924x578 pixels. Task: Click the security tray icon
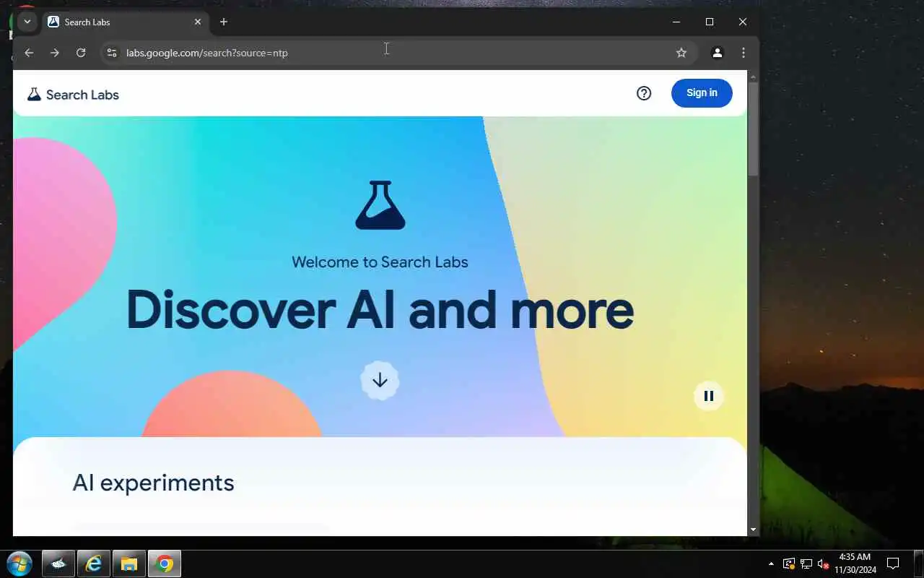point(789,564)
